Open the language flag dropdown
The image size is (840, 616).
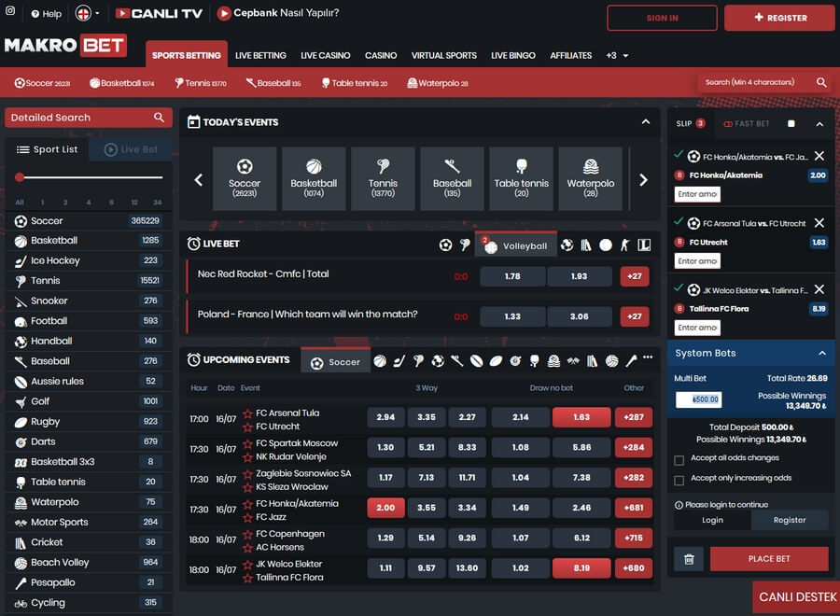(88, 13)
